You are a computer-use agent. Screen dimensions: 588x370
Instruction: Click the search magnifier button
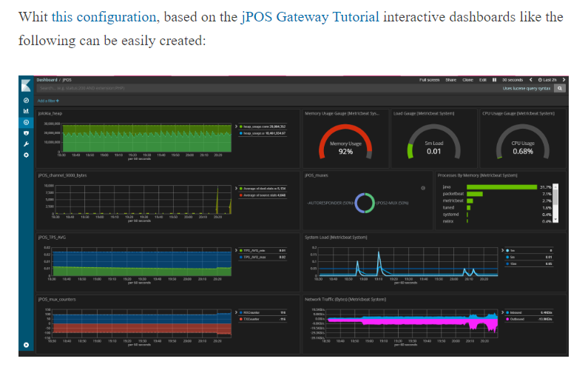pos(561,88)
